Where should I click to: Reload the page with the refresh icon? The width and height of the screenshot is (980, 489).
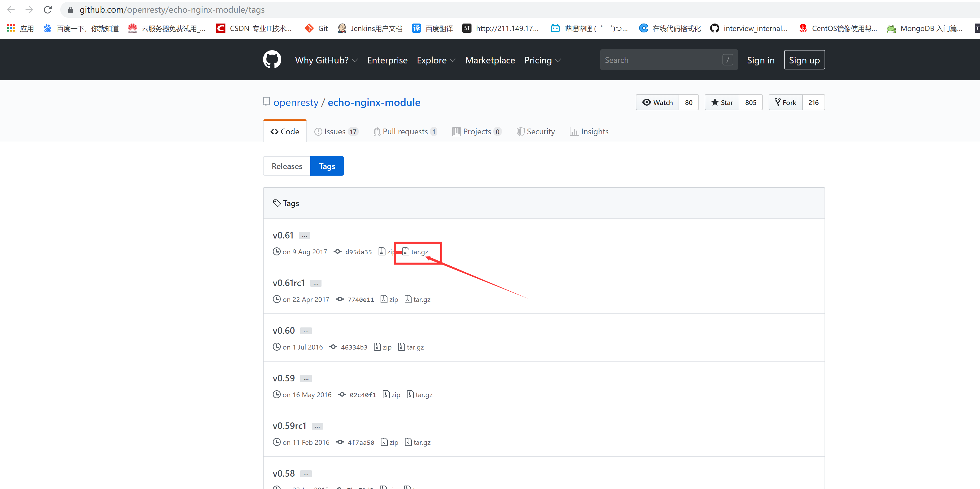point(48,9)
